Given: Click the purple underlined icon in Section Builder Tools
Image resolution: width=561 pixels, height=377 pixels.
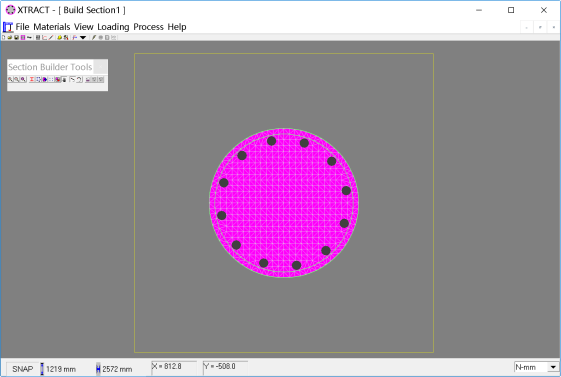Looking at the screenshot, I should 88,79.
